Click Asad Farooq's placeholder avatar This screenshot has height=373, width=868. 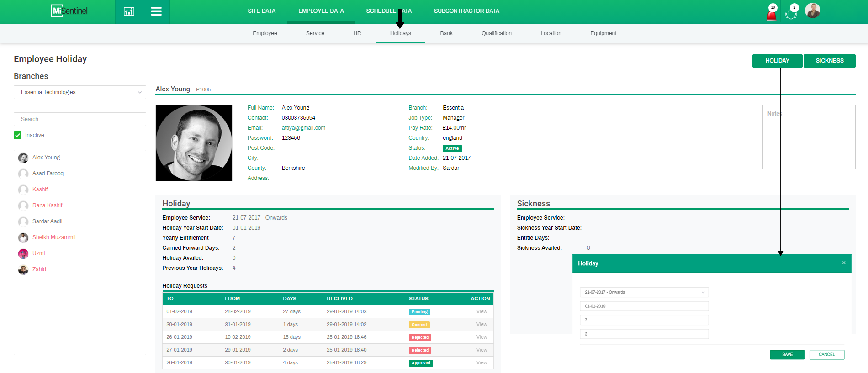tap(23, 174)
